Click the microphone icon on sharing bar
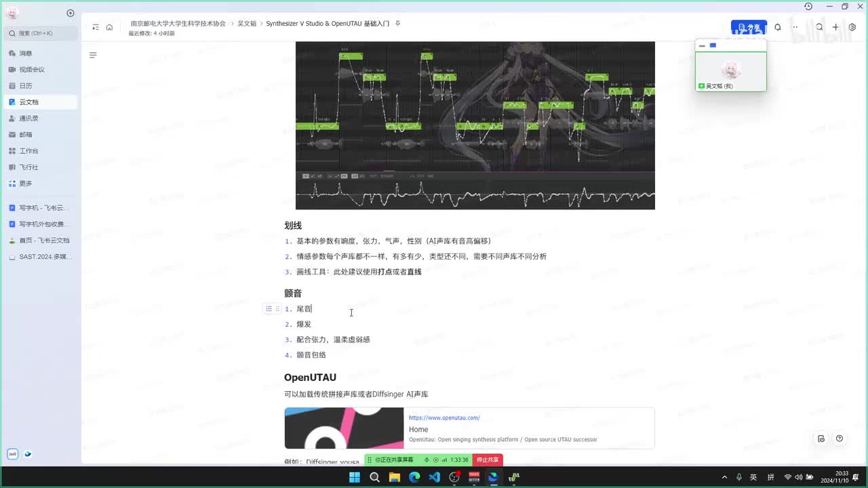Image resolution: width=868 pixels, height=488 pixels. pyautogui.click(x=427, y=460)
